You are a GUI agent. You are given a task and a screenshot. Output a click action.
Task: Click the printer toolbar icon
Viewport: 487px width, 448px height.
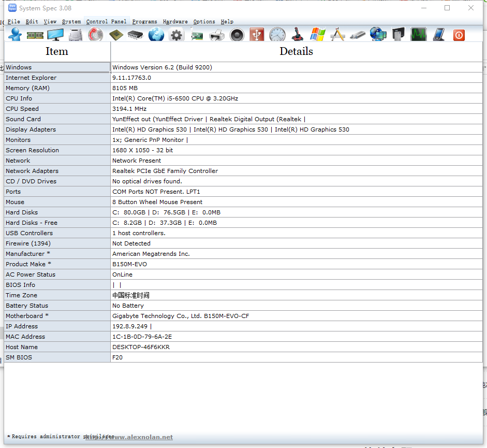point(217,35)
